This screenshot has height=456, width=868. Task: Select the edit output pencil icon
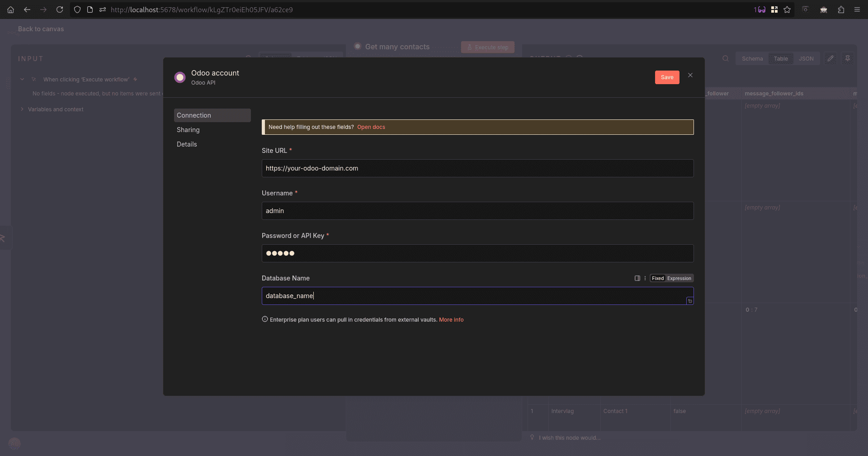[830, 58]
